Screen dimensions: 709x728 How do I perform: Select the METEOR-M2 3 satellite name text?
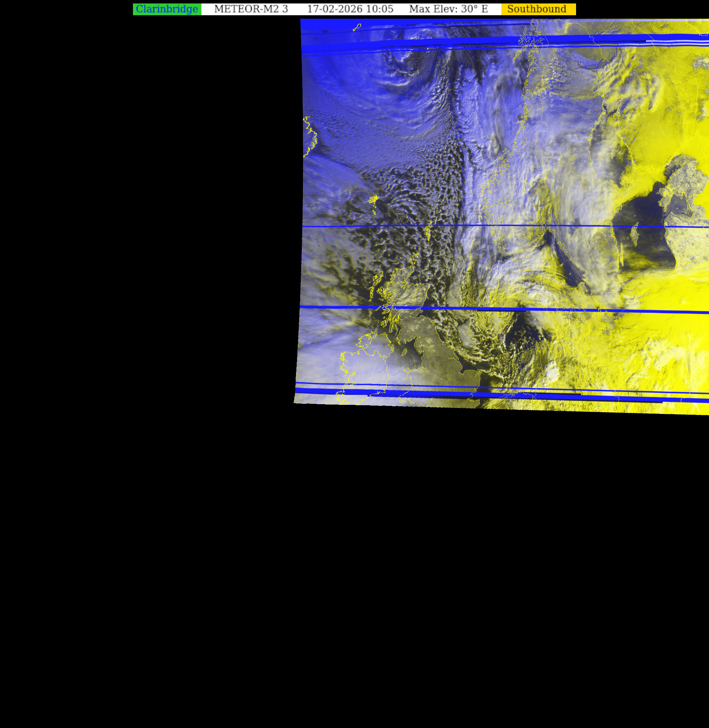251,9
